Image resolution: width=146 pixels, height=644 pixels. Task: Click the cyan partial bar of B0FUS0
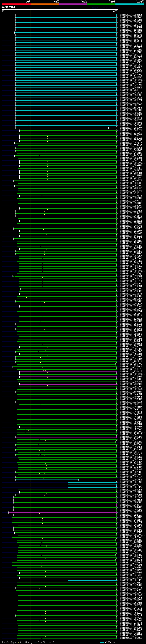click(x=93, y=485)
